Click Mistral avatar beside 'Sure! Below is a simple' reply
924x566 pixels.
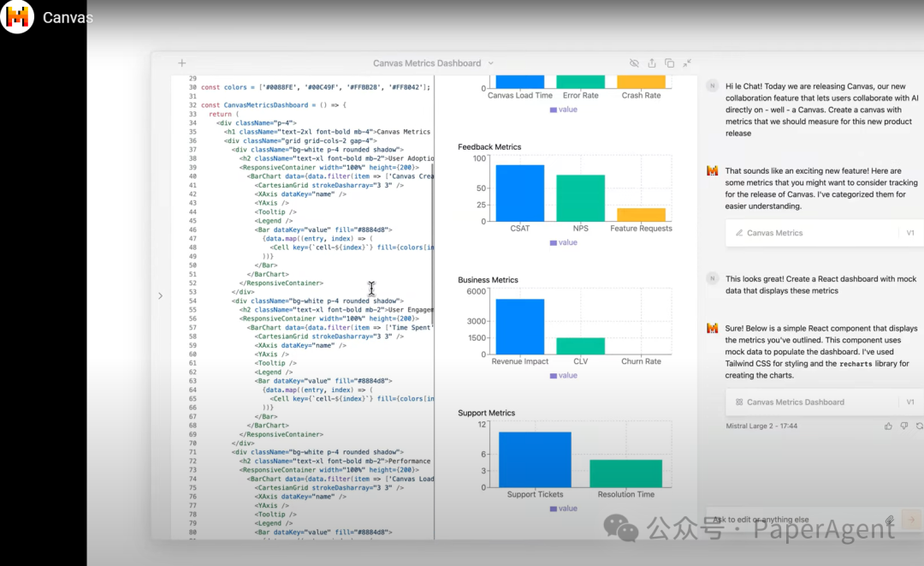[712, 329]
